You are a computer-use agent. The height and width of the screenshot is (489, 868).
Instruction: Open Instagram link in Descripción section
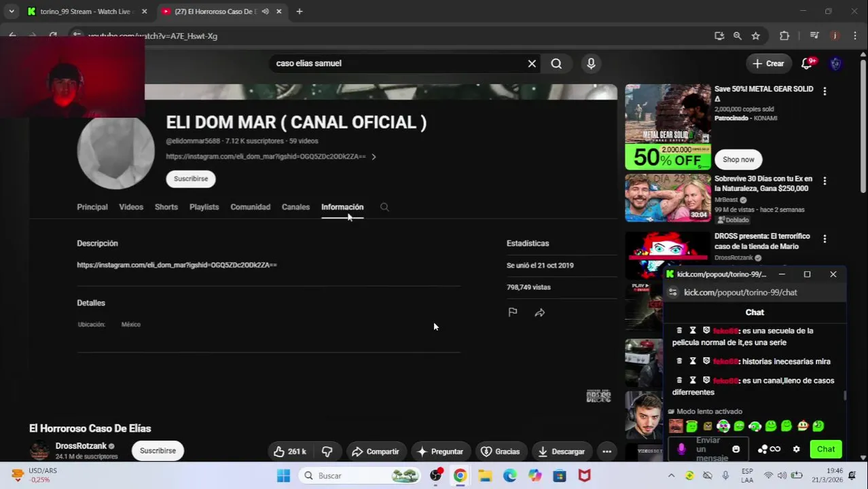pyautogui.click(x=177, y=265)
